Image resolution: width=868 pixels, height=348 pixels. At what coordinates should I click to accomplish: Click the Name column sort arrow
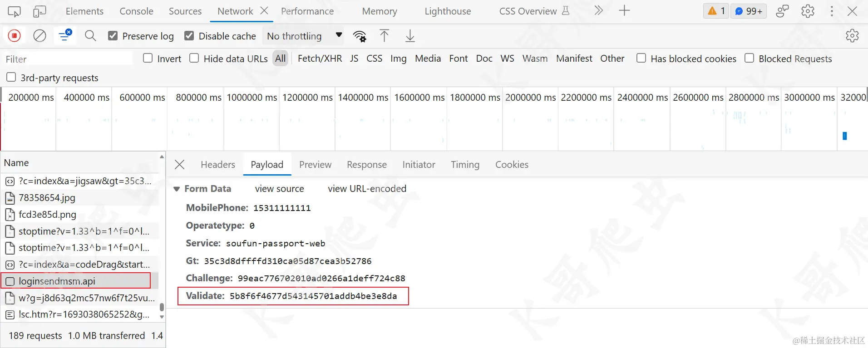point(162,157)
